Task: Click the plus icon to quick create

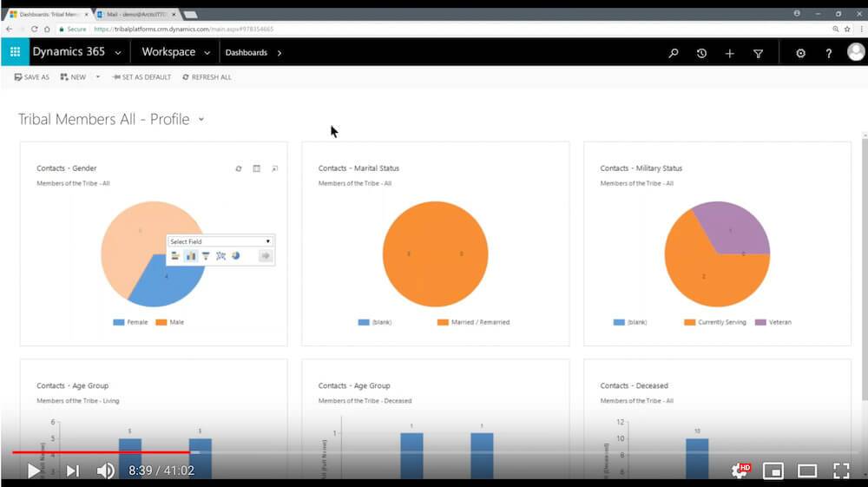Action: [x=730, y=53]
